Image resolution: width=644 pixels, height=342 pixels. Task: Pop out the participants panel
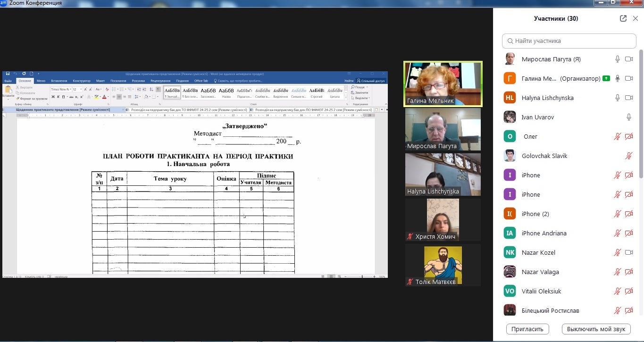[623, 18]
